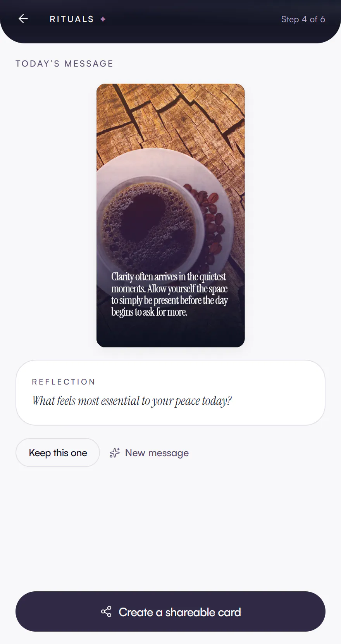Screen dimensions: 341x644
Task: Tap the Step 4 of 6 indicator
Action: tap(303, 19)
